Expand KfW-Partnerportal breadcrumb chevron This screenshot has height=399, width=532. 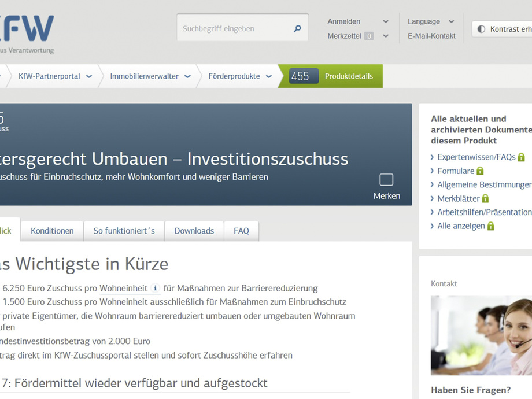click(x=89, y=76)
